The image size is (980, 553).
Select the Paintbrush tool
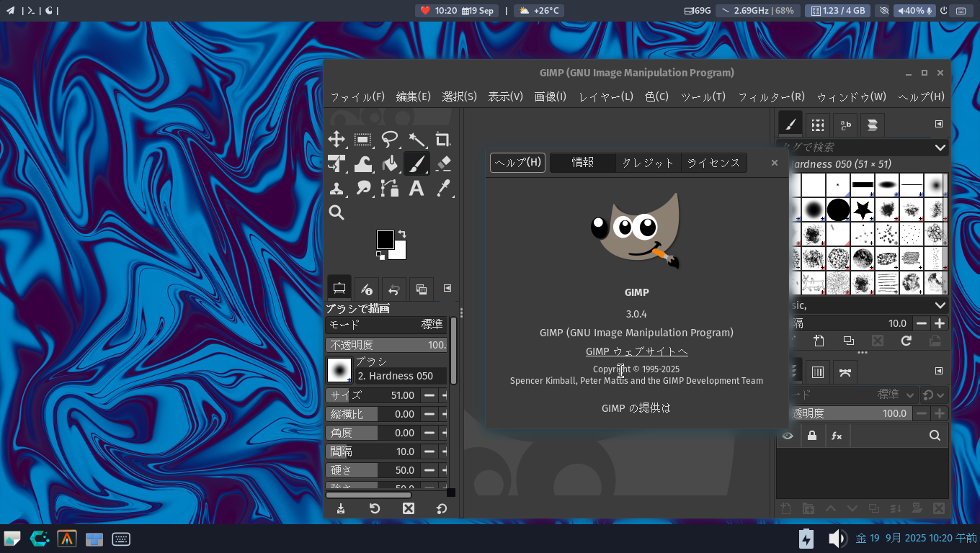[x=416, y=164]
